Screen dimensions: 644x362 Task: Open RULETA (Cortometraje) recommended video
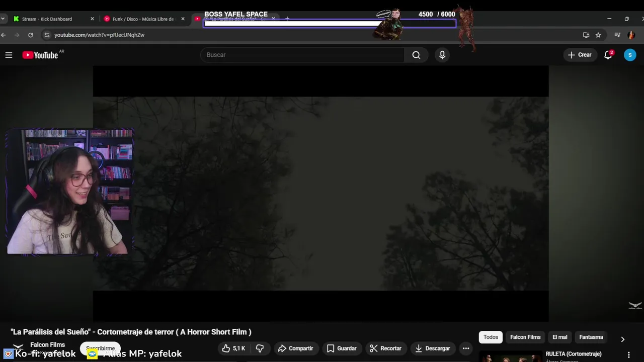[574, 354]
